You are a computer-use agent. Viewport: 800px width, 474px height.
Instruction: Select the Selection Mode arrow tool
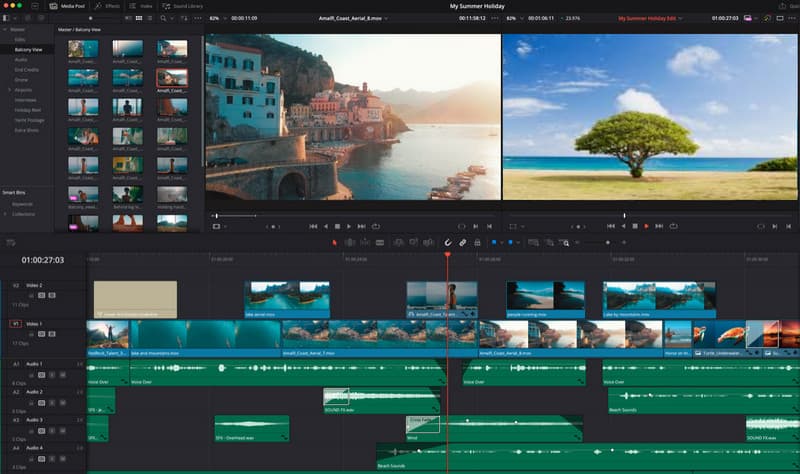pos(335,243)
